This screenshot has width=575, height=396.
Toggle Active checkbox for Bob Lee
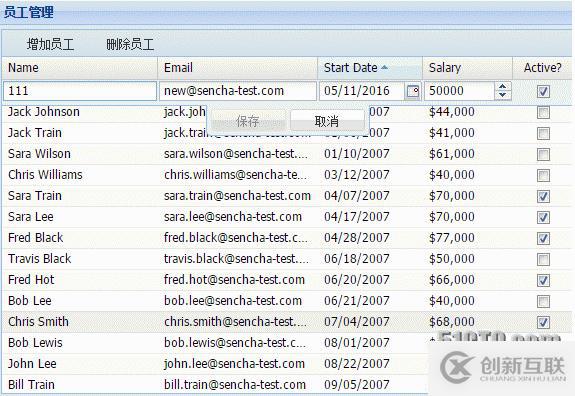point(543,301)
